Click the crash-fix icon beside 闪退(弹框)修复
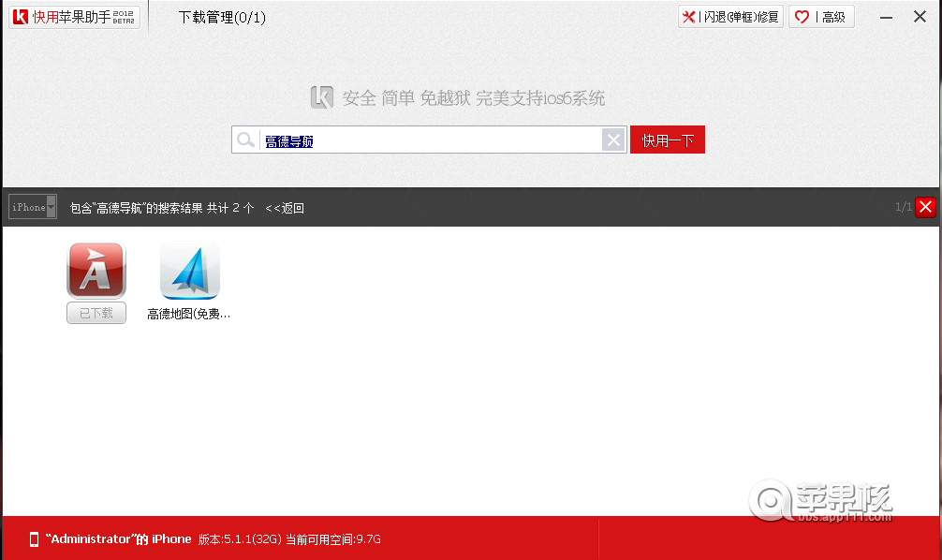 [689, 16]
